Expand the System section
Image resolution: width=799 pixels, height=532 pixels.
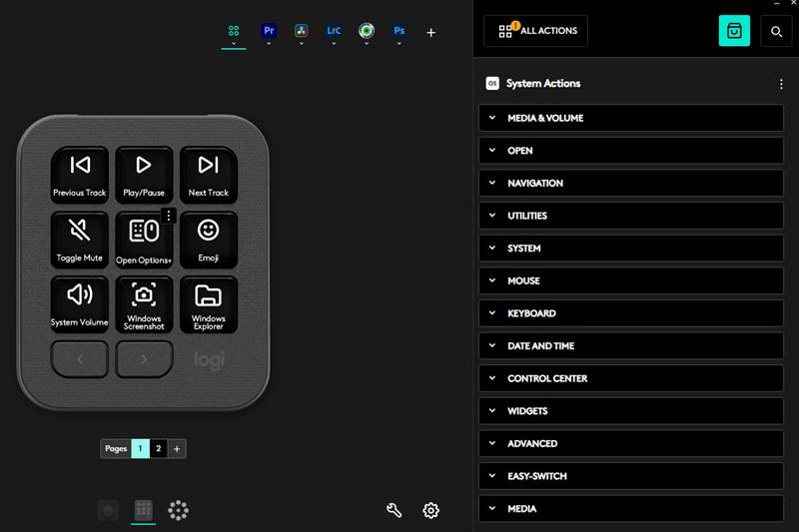pyautogui.click(x=631, y=249)
